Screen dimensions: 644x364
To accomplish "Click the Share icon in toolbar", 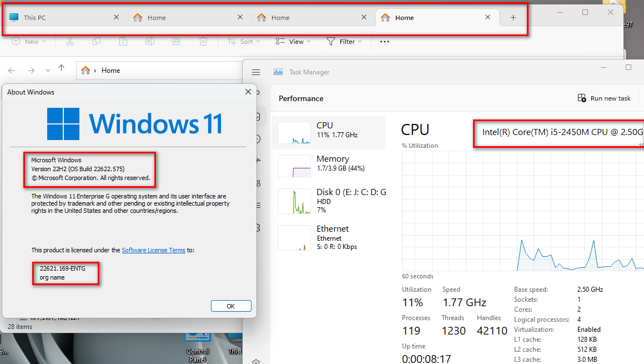I will point(177,42).
